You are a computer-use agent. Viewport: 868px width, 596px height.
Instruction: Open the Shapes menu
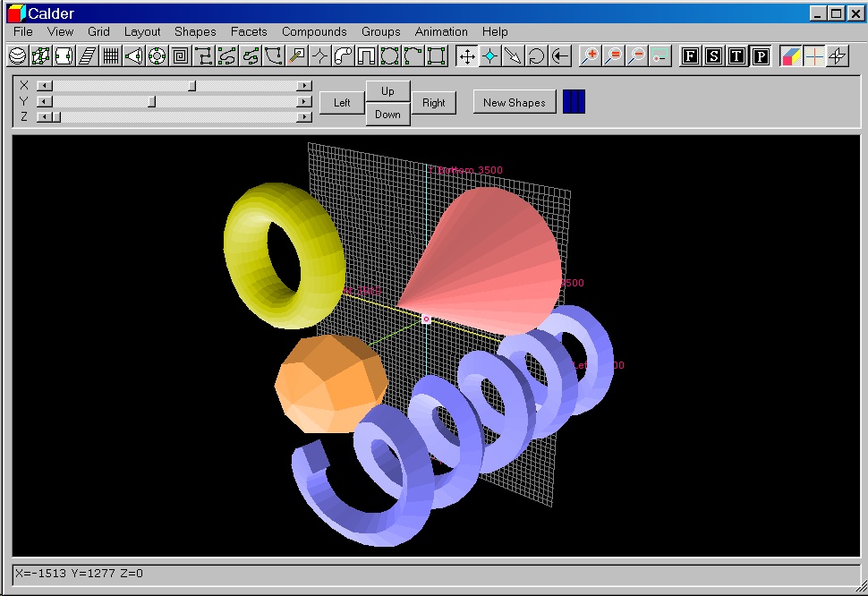pyautogui.click(x=195, y=31)
